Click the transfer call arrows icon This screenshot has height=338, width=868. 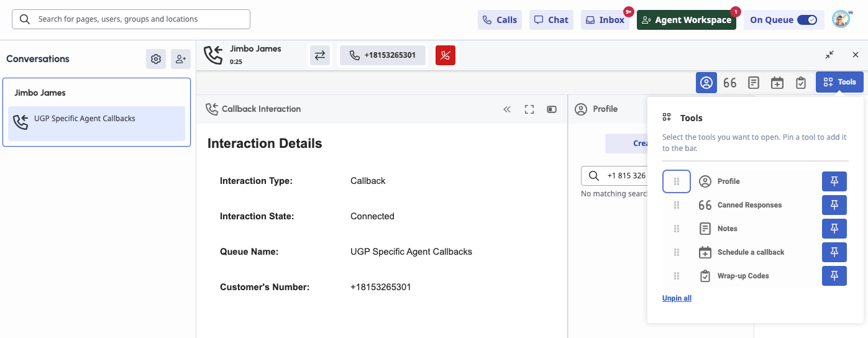[319, 55]
